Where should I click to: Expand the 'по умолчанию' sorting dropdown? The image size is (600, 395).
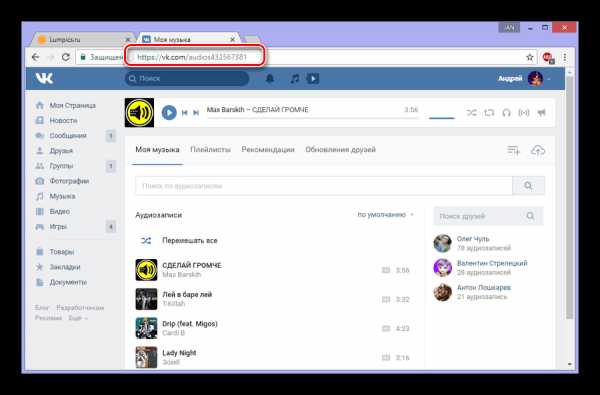click(385, 215)
